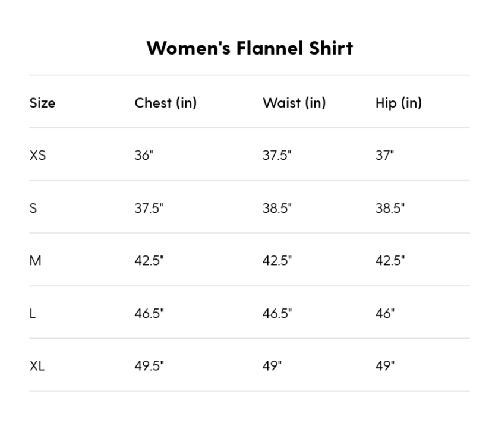Click the S hip value 38.5"

(390, 209)
